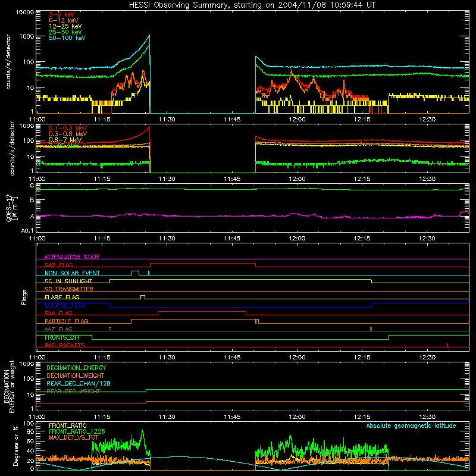The width and height of the screenshot is (476, 476).
Task: Select the B class tick label in GOES panel
Action: (x=32, y=200)
